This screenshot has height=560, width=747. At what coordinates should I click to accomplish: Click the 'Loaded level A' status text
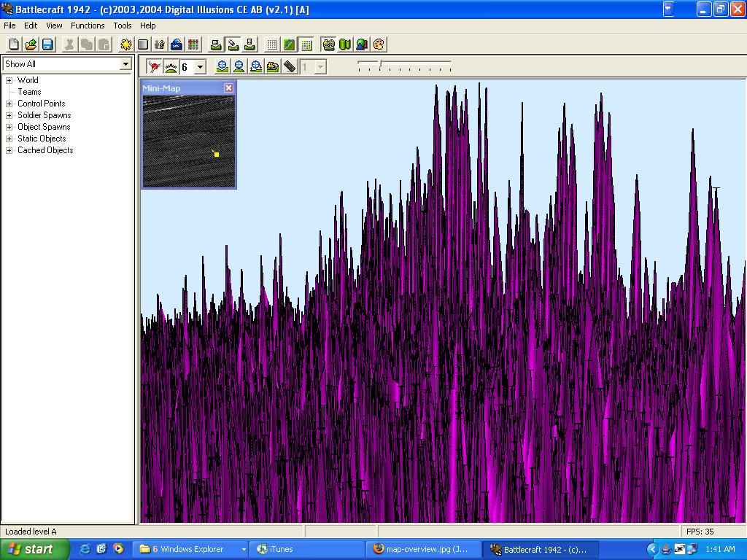point(31,532)
